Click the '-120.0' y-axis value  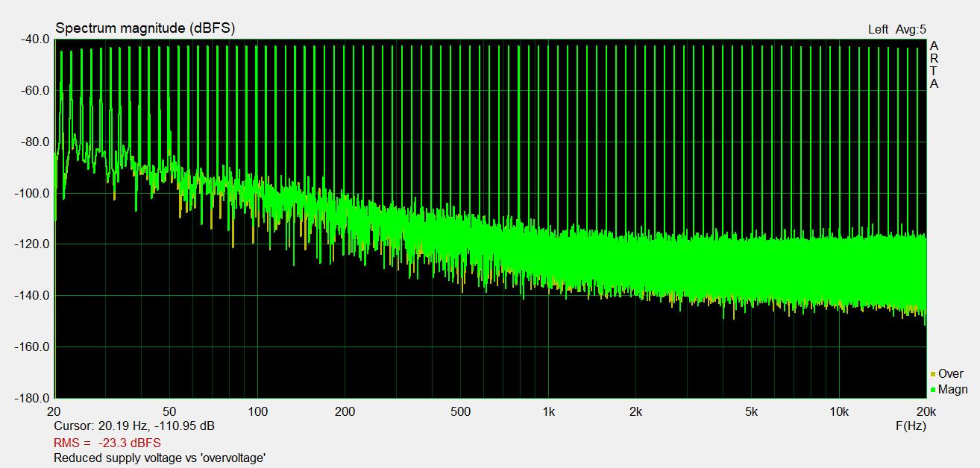click(x=32, y=244)
